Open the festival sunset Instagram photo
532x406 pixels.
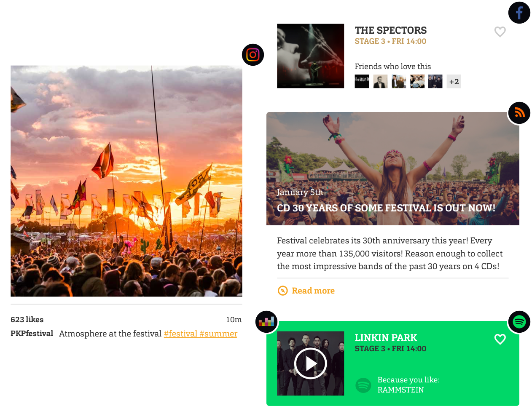[x=126, y=181]
